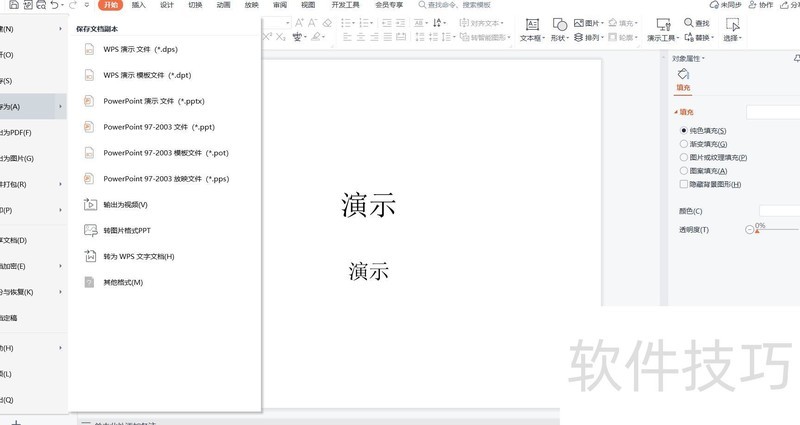Open the Insert (插入) ribbon tab
The image size is (800, 425).
coord(138,5)
